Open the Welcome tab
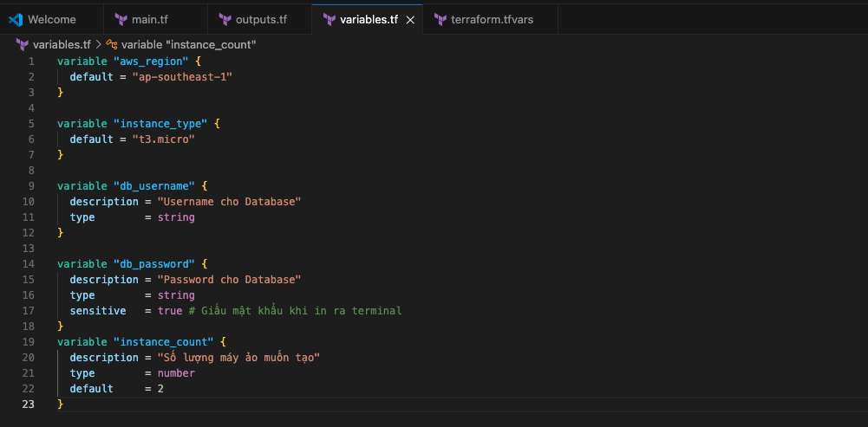The height and width of the screenshot is (427, 868). click(51, 19)
